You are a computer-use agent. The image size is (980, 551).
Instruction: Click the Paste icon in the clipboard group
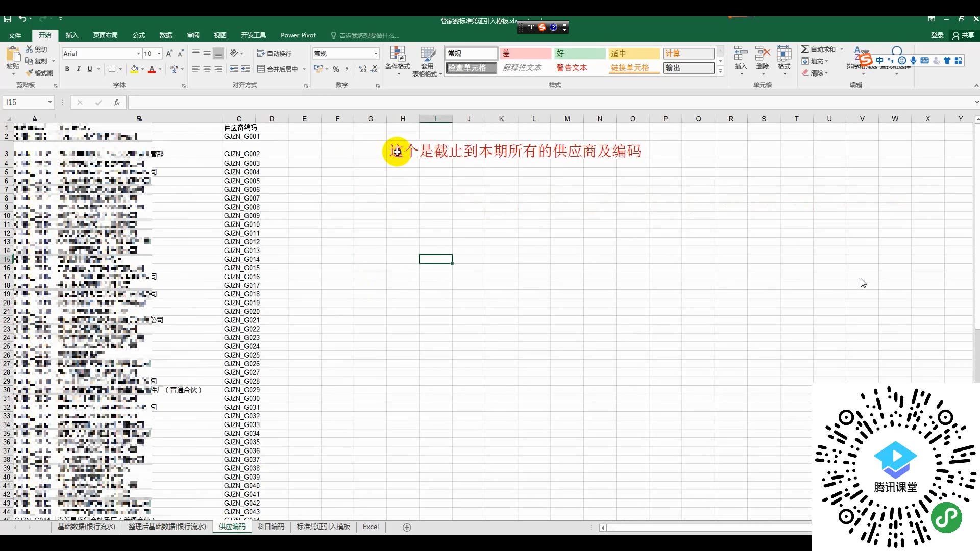tap(13, 55)
